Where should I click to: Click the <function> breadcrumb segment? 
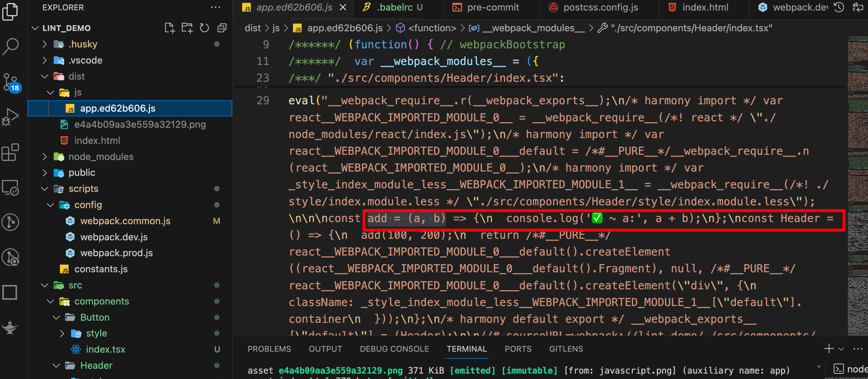(426, 28)
